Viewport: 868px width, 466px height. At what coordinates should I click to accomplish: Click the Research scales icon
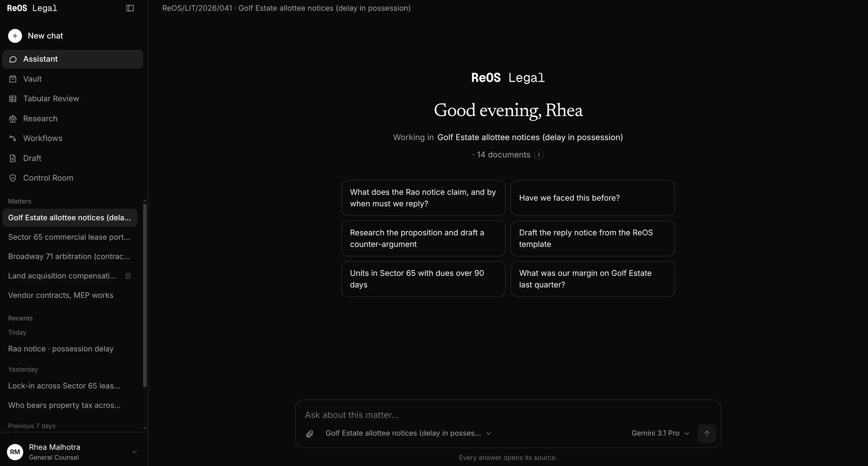[13, 118]
